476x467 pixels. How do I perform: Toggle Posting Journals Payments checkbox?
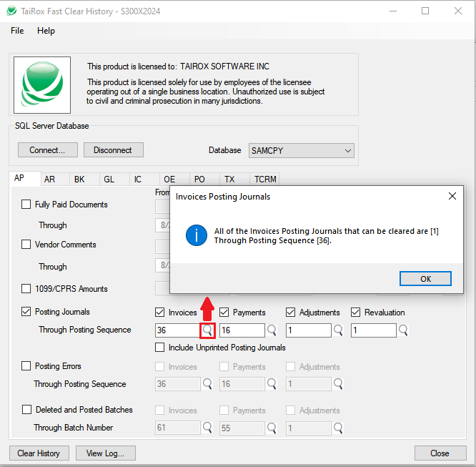click(x=224, y=313)
